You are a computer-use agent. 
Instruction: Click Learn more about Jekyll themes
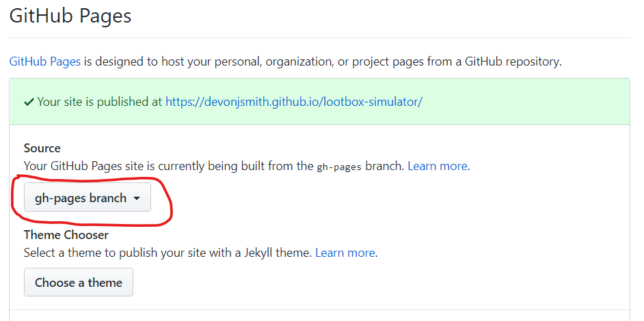(345, 253)
